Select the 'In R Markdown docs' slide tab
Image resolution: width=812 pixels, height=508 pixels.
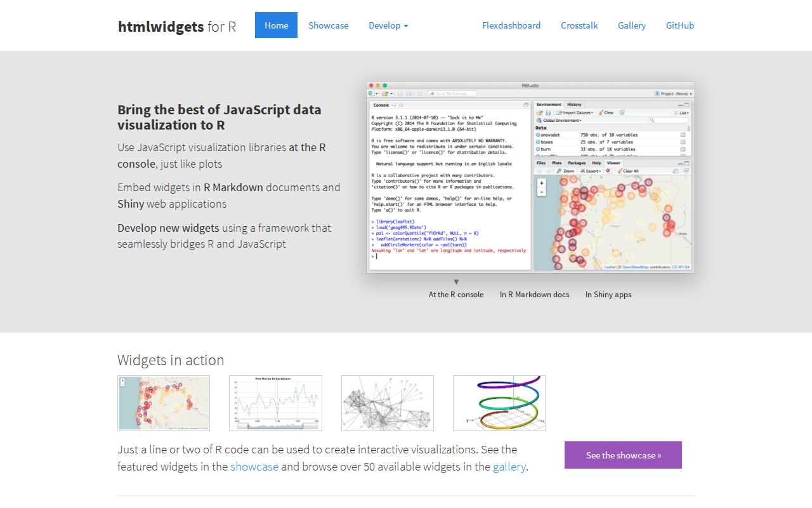pyautogui.click(x=534, y=295)
